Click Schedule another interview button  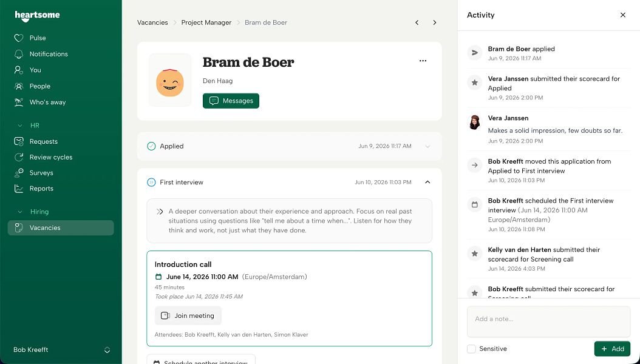[201, 360]
